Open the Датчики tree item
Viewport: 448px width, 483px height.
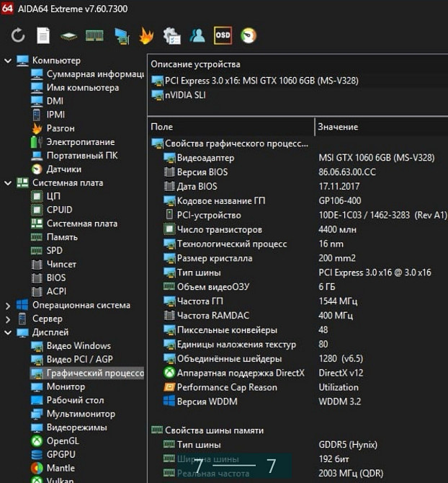56,169
